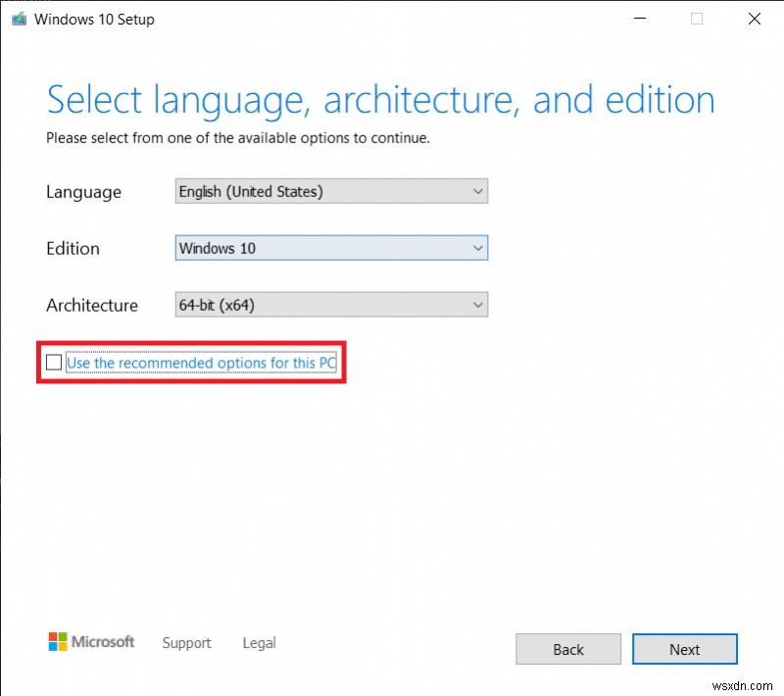Click the Windows Setup icon in title bar
Image resolution: width=784 pixels, height=696 pixels.
point(18,18)
